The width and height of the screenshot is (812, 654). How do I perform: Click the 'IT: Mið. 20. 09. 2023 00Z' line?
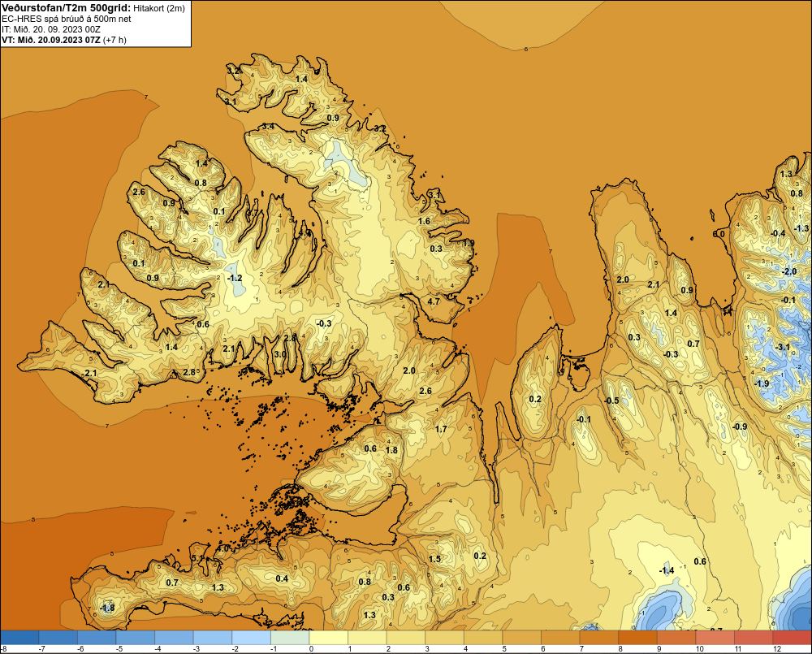(50, 29)
